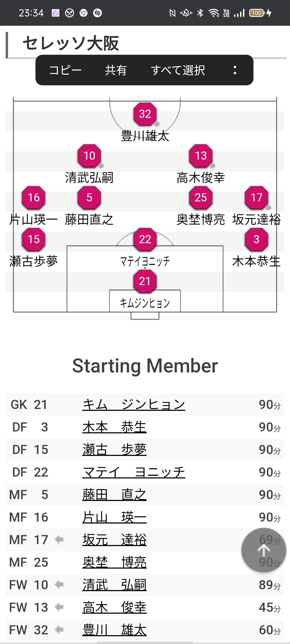This screenshot has width=290, height=644.
Task: Select コピー in the text menu
Action: tap(65, 70)
